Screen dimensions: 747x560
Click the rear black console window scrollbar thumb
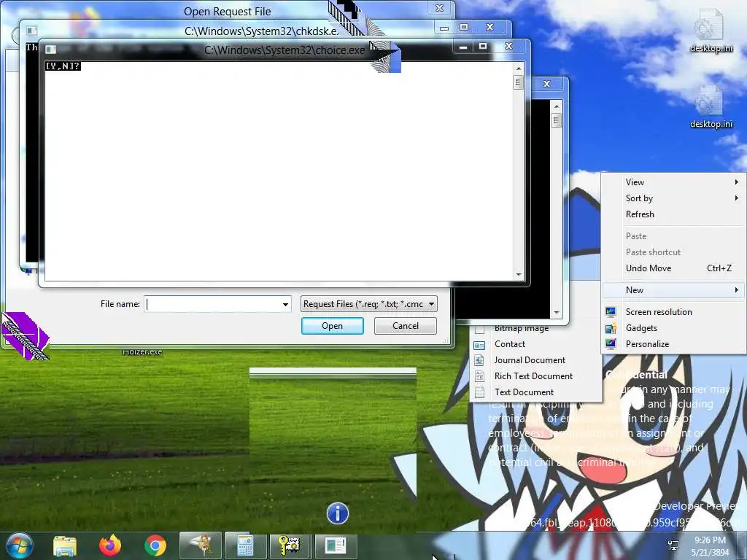556,120
